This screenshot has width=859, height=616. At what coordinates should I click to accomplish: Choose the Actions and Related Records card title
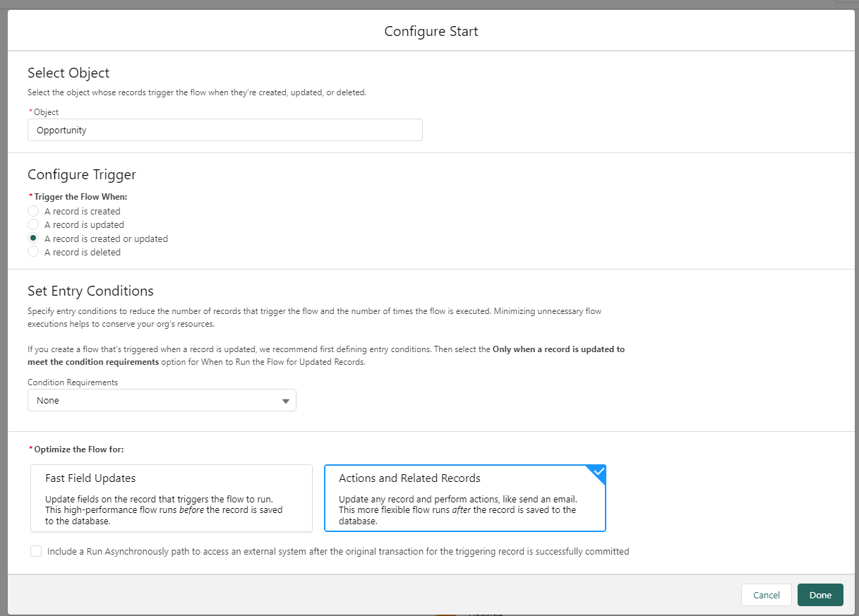pos(409,478)
